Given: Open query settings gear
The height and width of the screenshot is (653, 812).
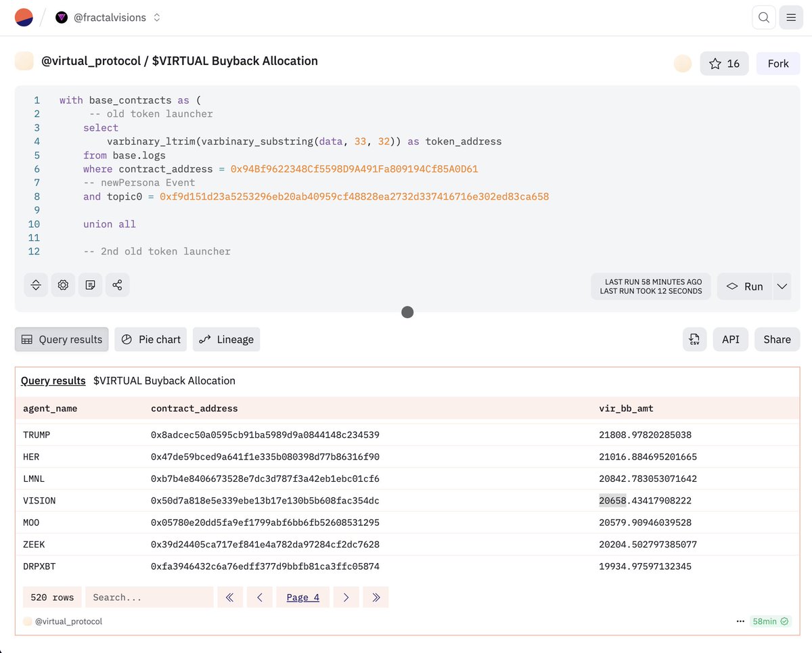Looking at the screenshot, I should pos(63,286).
